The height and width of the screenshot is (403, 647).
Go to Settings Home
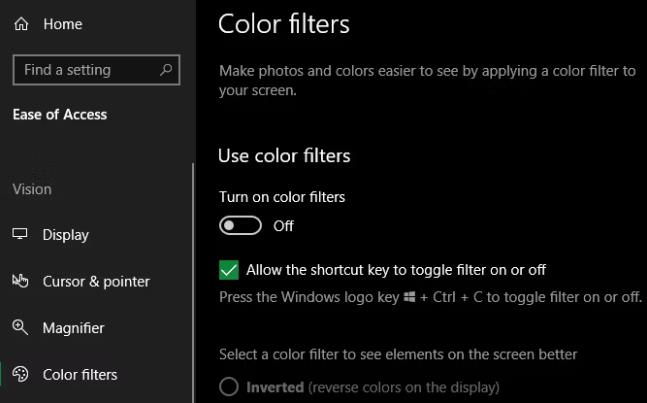[x=62, y=24]
